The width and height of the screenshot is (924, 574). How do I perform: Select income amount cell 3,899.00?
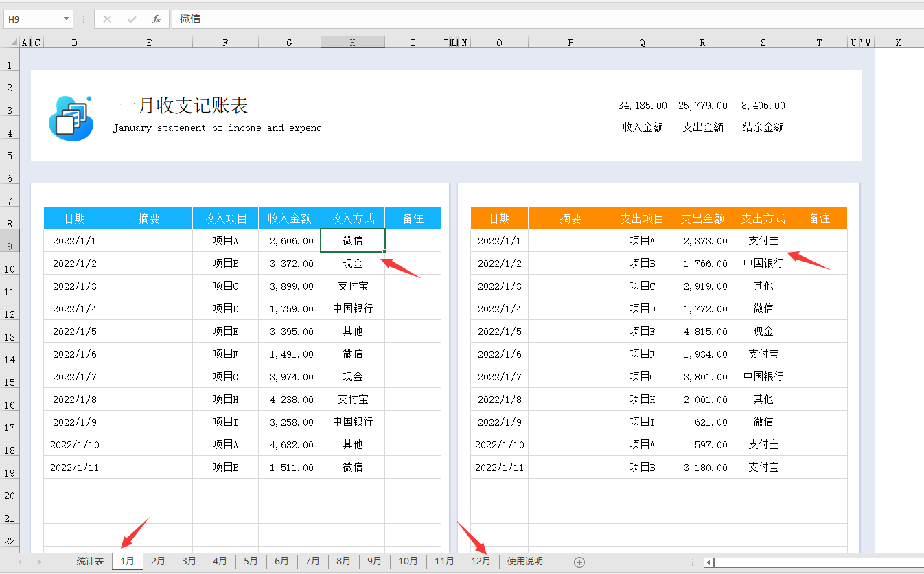(290, 286)
